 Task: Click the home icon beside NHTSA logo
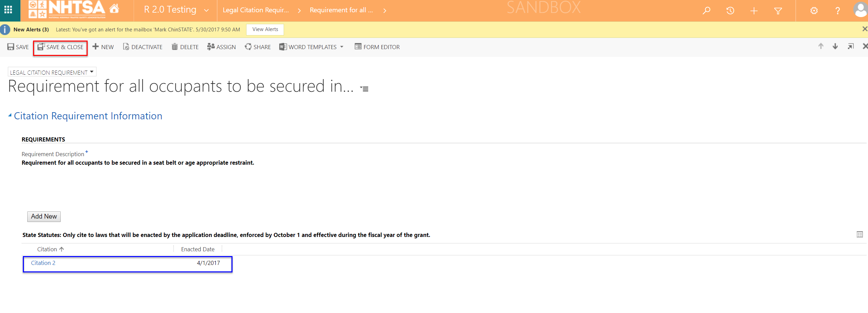[114, 9]
